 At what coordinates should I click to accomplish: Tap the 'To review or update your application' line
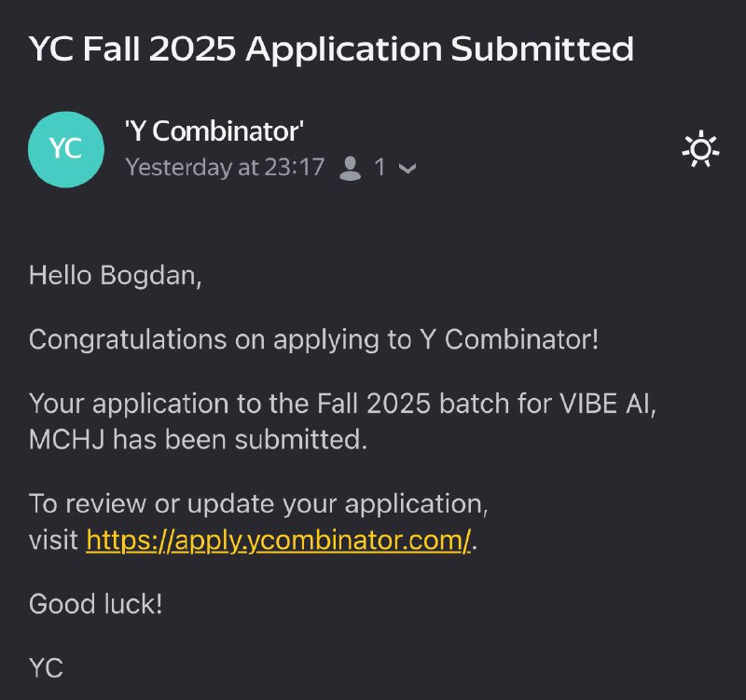click(x=258, y=504)
